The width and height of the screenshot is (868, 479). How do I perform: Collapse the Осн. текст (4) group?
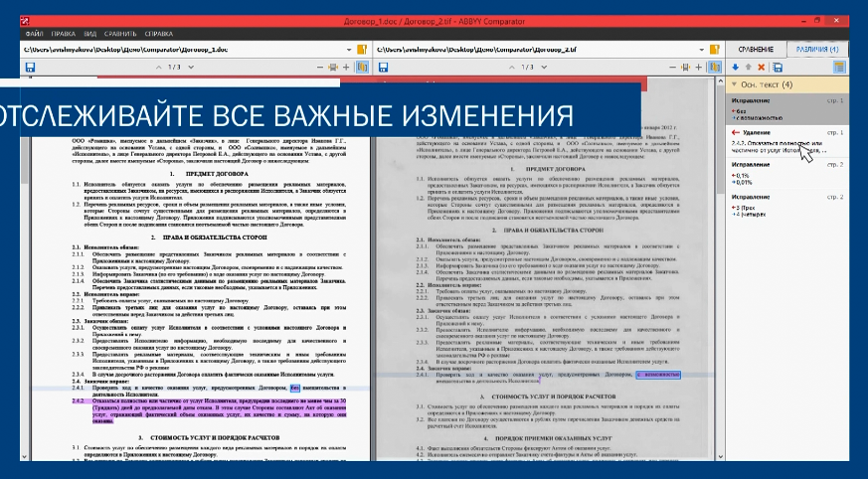(x=734, y=84)
